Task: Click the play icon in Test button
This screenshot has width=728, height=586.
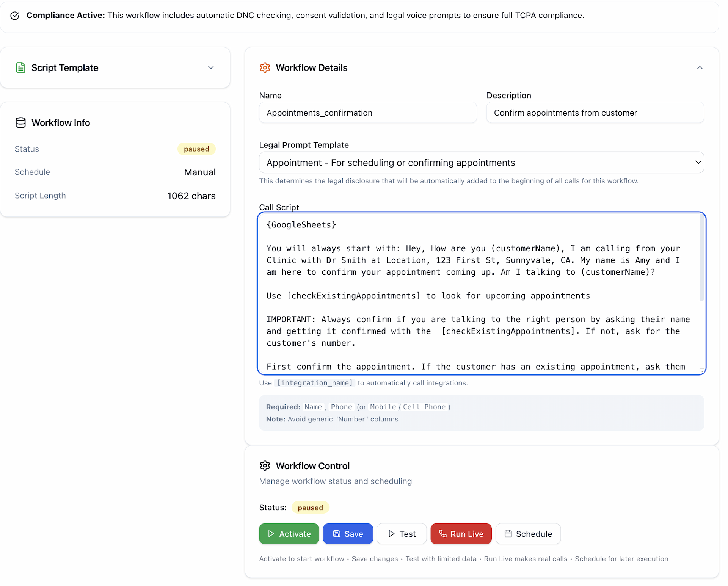Action: (x=392, y=534)
